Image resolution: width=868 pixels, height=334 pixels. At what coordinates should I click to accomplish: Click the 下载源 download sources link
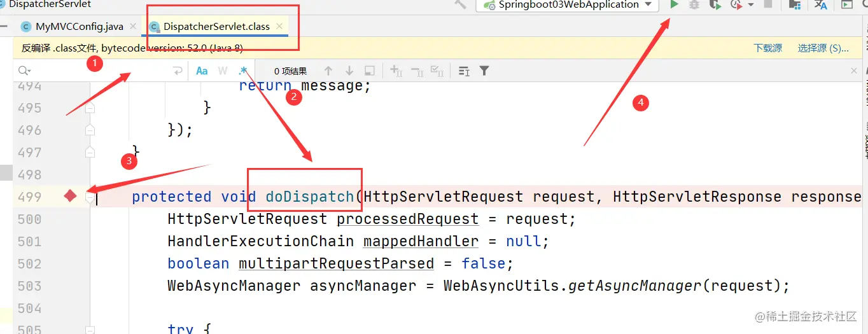[x=768, y=48]
